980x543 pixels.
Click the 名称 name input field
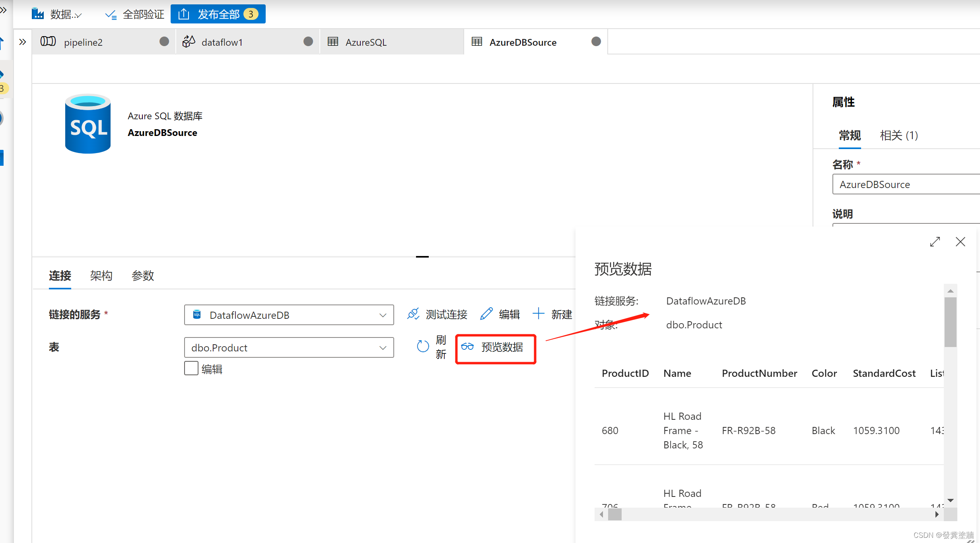pos(903,184)
